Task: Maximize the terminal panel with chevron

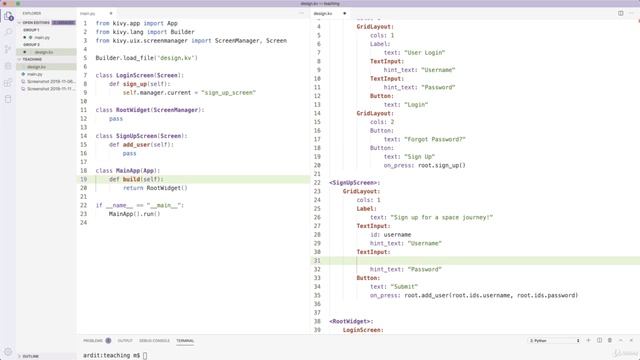Action: click(620, 340)
